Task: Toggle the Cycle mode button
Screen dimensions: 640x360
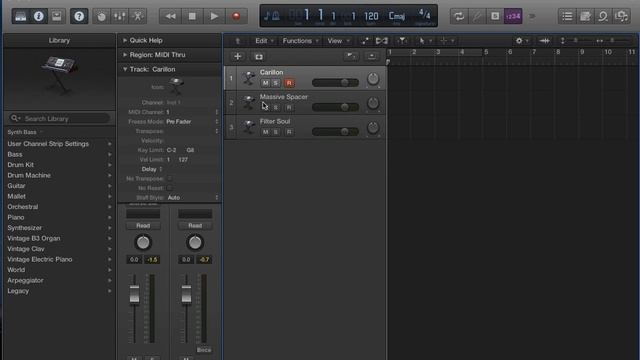Action: pyautogui.click(x=459, y=16)
